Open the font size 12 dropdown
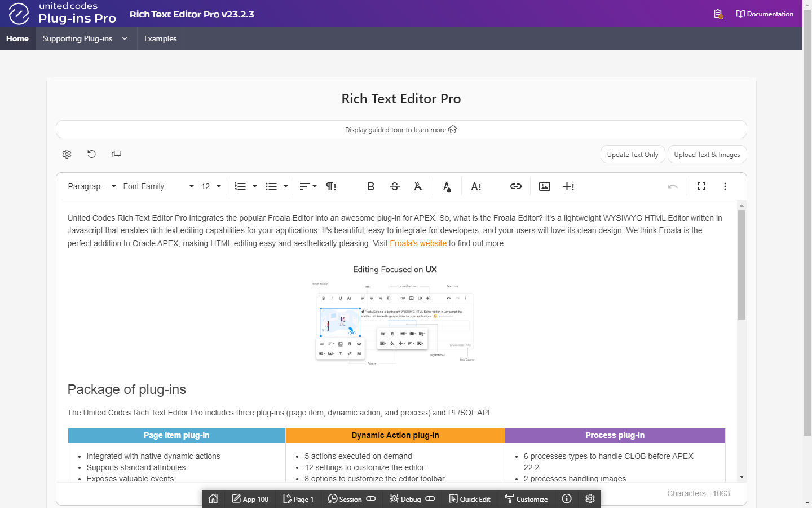The image size is (812, 508). [x=211, y=186]
